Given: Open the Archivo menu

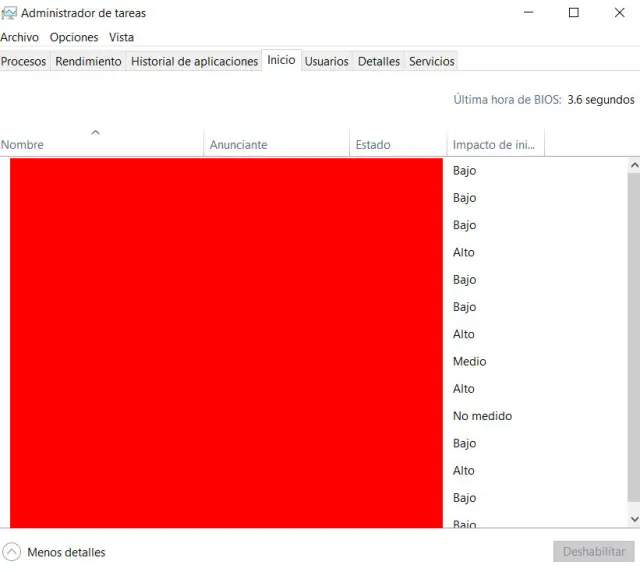Looking at the screenshot, I should pyautogui.click(x=20, y=37).
